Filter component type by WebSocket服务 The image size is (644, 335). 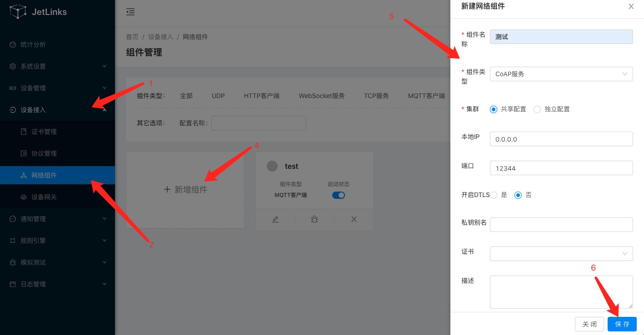[x=322, y=96]
